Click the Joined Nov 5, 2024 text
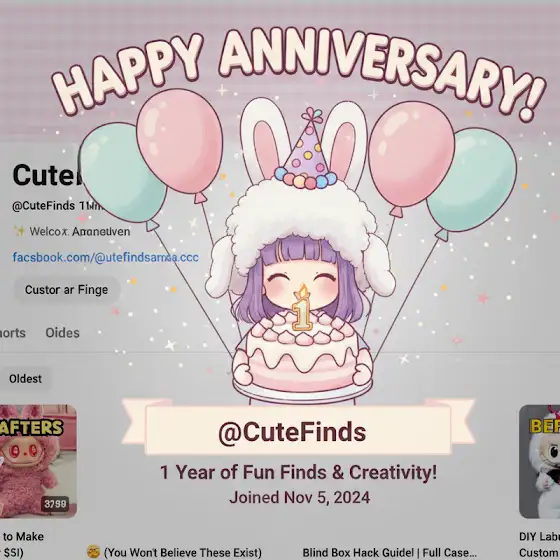 tap(299, 497)
